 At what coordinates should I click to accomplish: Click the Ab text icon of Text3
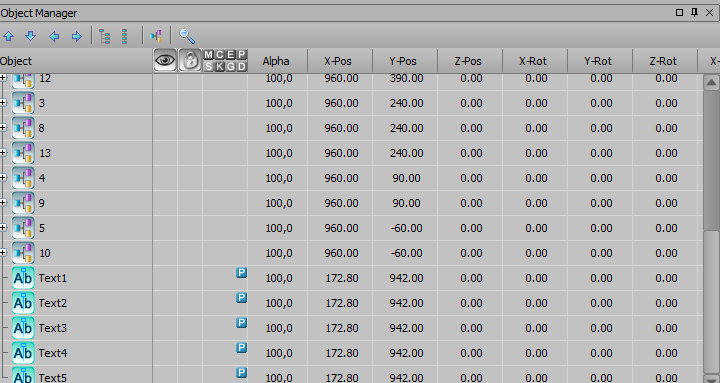pyautogui.click(x=23, y=328)
